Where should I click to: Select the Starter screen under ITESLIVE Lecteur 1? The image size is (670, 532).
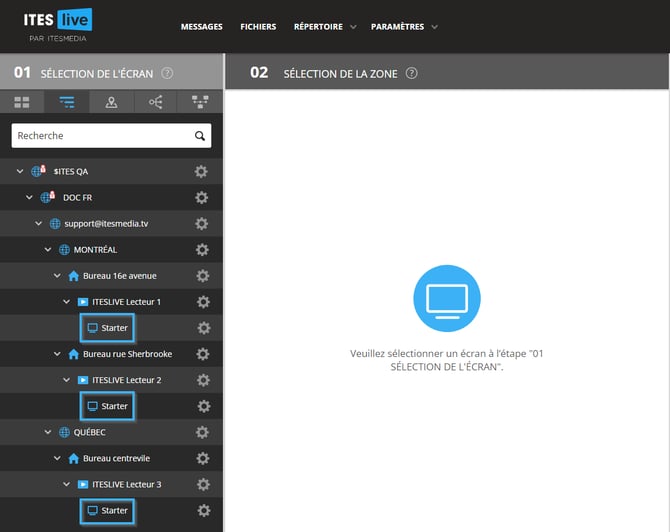click(107, 328)
